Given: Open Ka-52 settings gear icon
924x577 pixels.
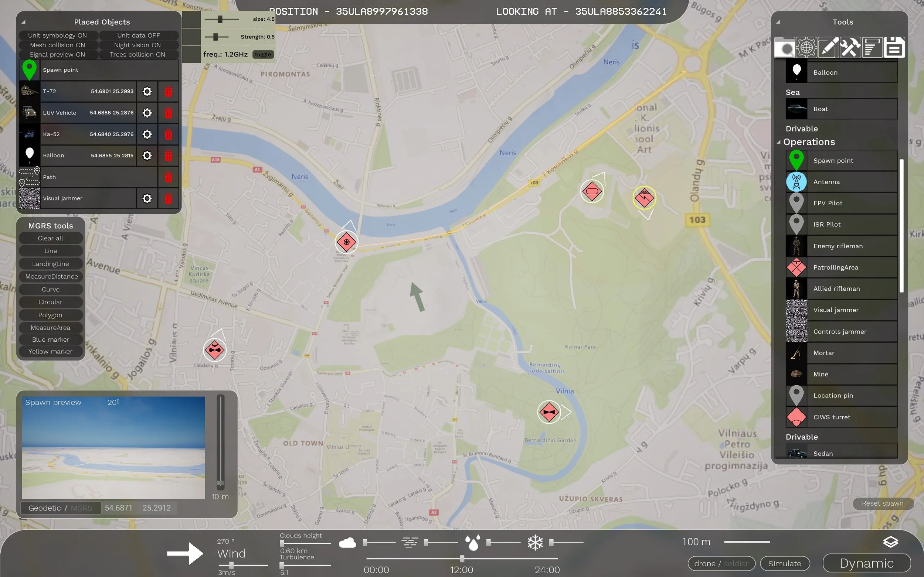Looking at the screenshot, I should [147, 134].
